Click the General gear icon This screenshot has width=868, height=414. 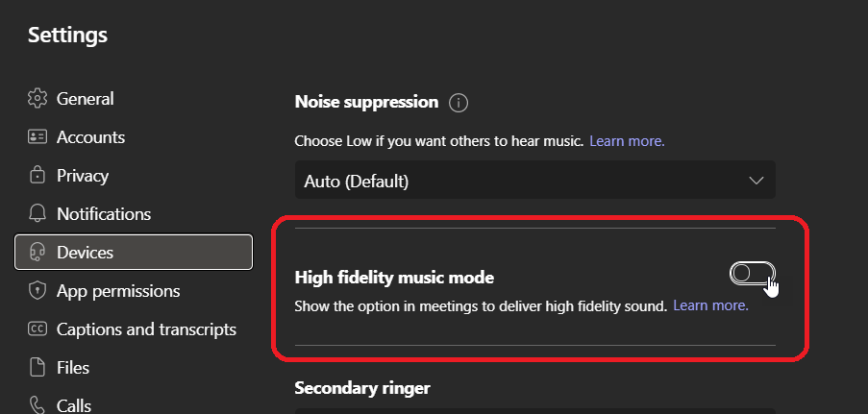37,99
